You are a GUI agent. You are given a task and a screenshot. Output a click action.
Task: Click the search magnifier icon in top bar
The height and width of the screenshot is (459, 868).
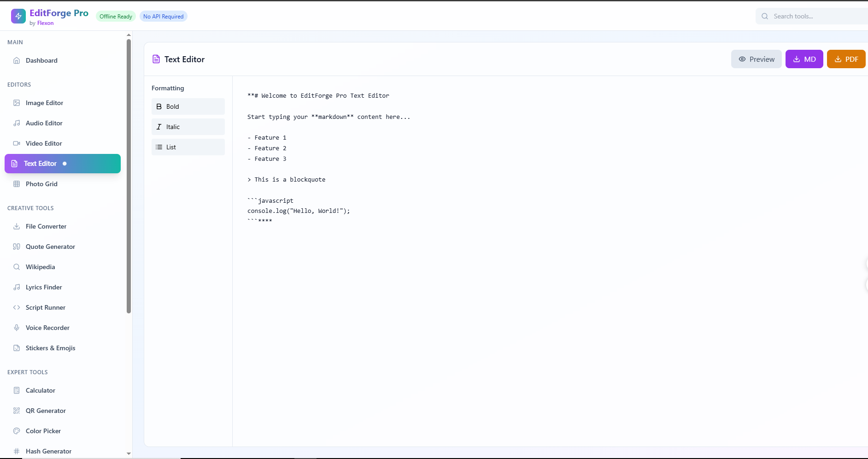[765, 16]
